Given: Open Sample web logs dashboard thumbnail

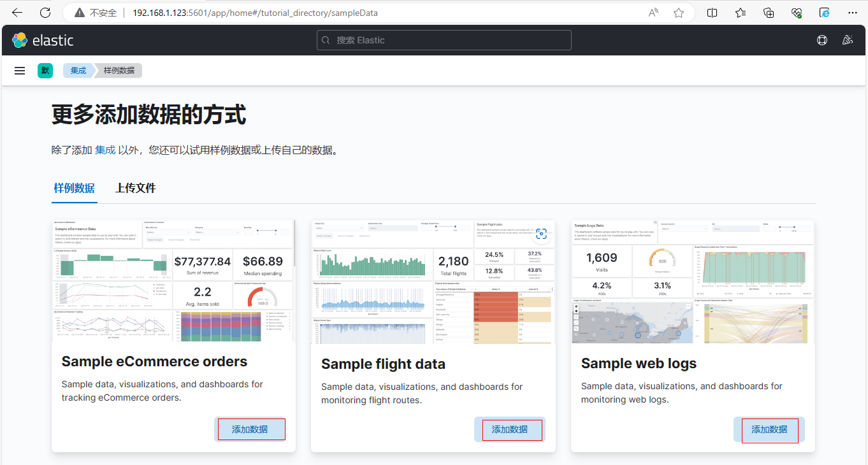Looking at the screenshot, I should (693, 282).
